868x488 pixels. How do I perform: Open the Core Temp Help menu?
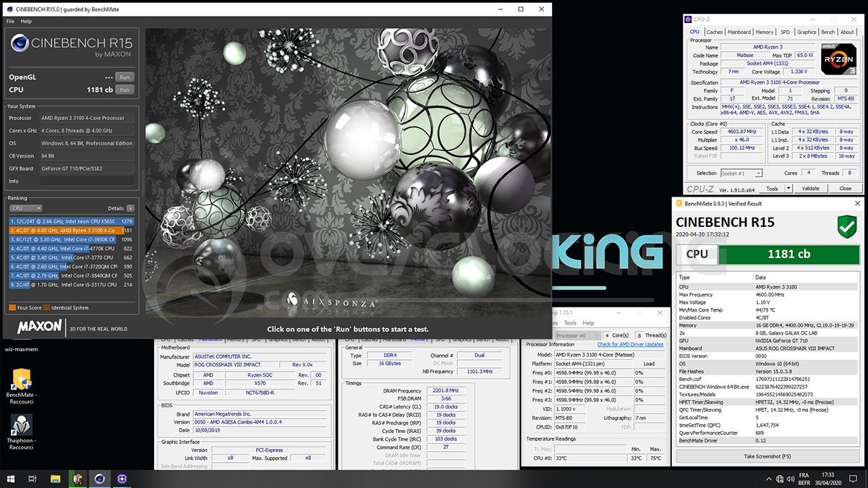(x=588, y=323)
